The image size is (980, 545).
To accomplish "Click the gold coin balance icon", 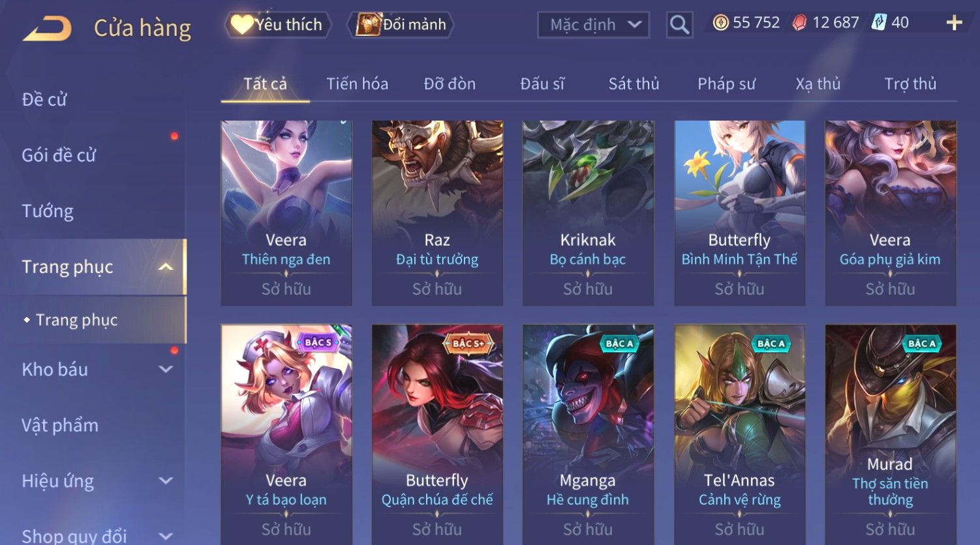I will coord(720,23).
